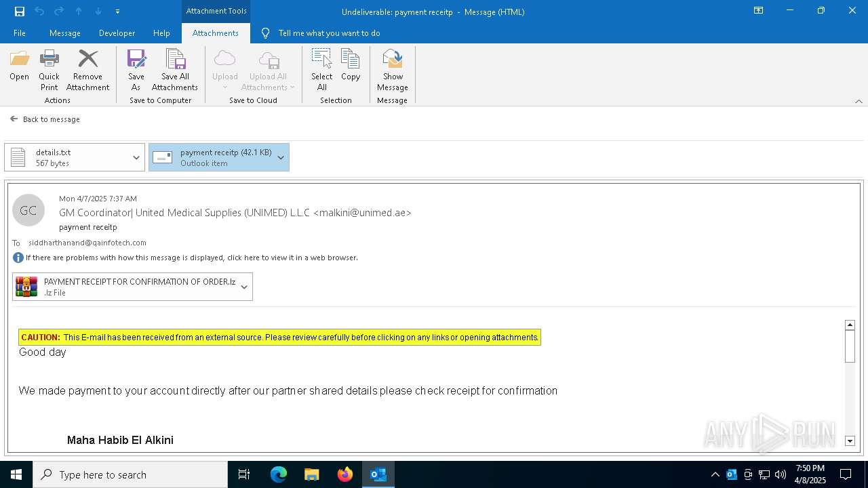Click Tell me what you want to do

coord(329,33)
